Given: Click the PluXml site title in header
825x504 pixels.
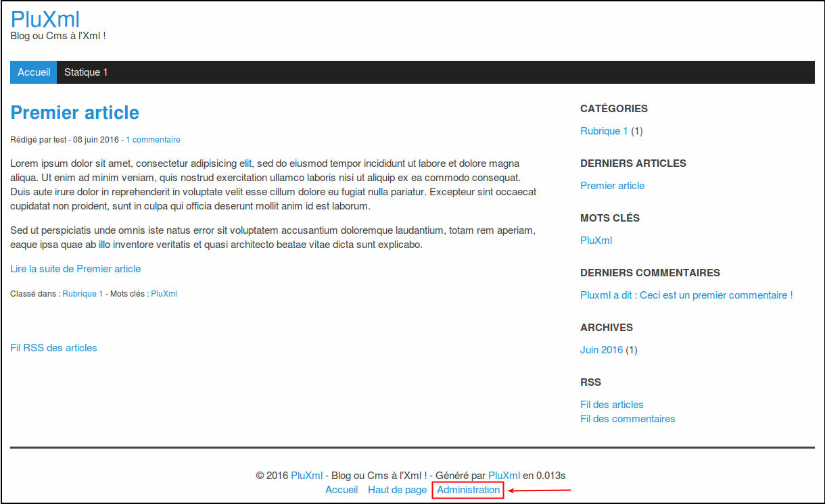Looking at the screenshot, I should pos(45,19).
